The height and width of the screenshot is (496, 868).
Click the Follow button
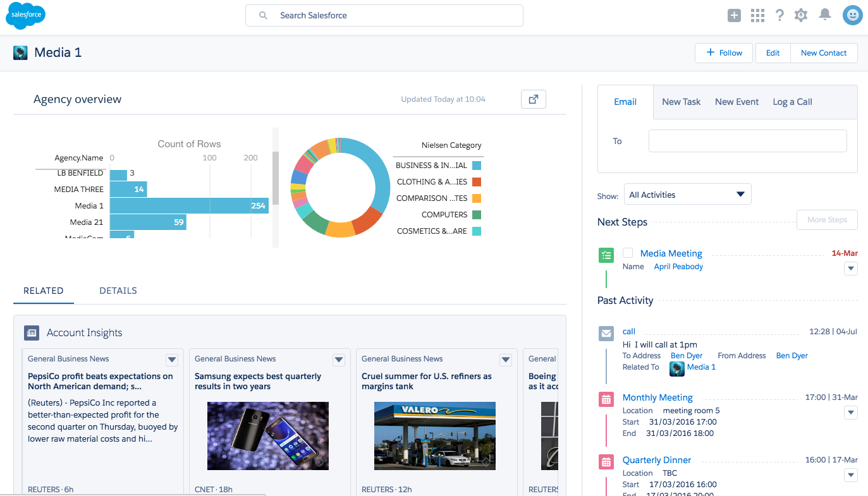pyautogui.click(x=724, y=53)
